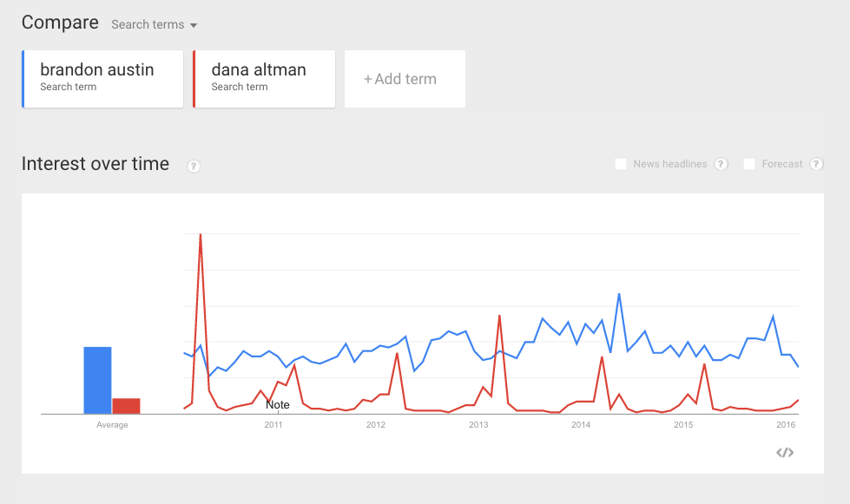The image size is (850, 504).
Task: Click the help icon next to Interest over time
Action: coord(194,167)
